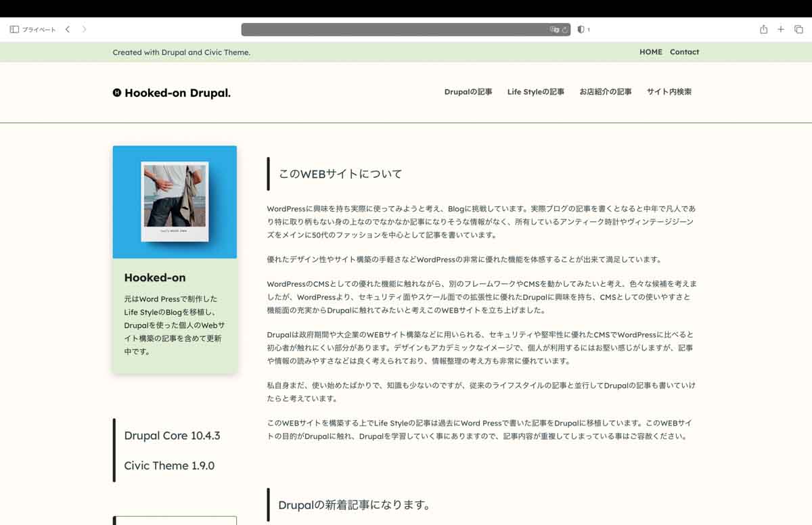This screenshot has height=525, width=812.
Task: Click the Hooked-on card heading
Action: 155,277
